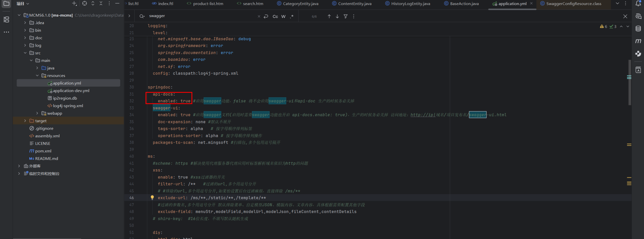Switch to SwaggerConfigResource.class tab
Image resolution: width=644 pixels, height=239 pixels.
click(574, 4)
